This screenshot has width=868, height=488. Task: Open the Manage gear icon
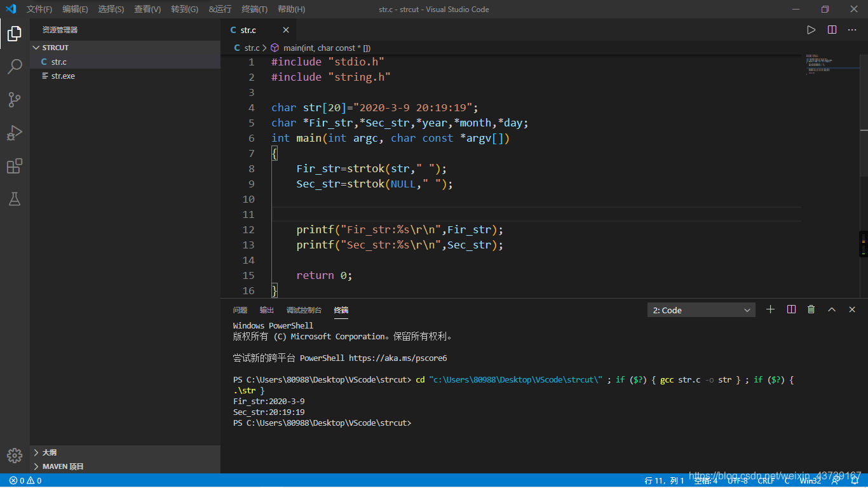pyautogui.click(x=15, y=456)
